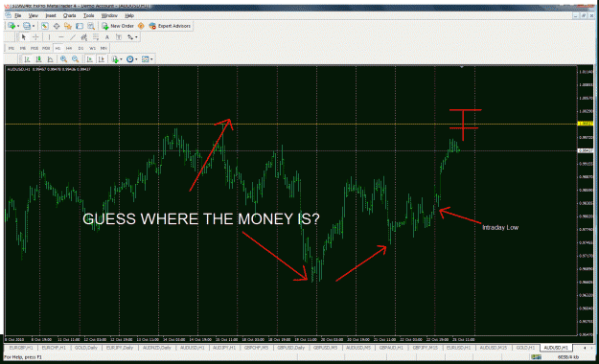The image size is (599, 364).
Task: Toggle M5 timeframe button
Action: point(23,49)
